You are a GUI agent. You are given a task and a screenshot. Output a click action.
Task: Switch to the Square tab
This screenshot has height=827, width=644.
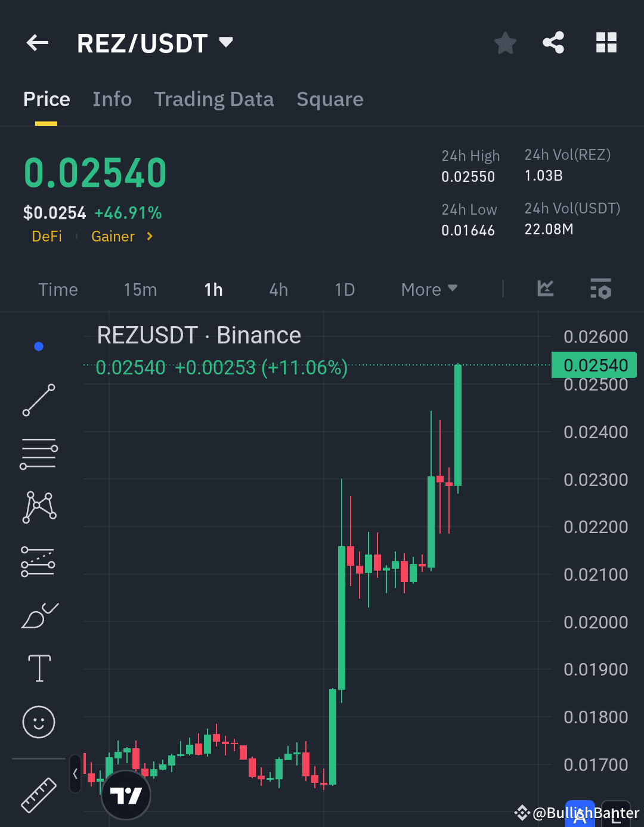click(330, 99)
